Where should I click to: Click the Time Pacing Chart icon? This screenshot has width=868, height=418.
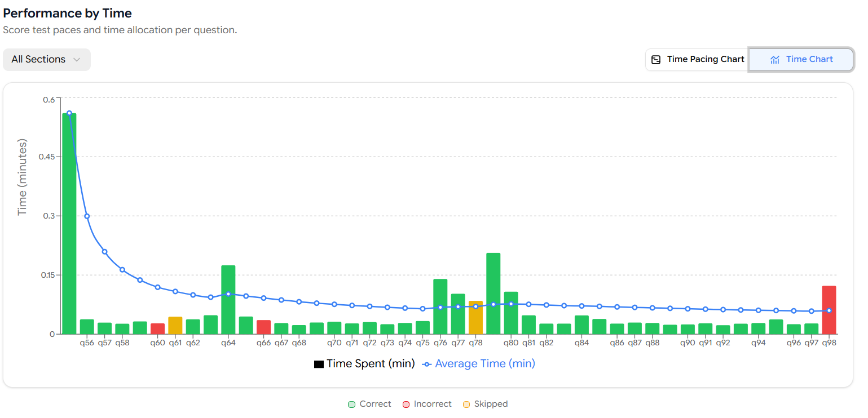tap(656, 60)
